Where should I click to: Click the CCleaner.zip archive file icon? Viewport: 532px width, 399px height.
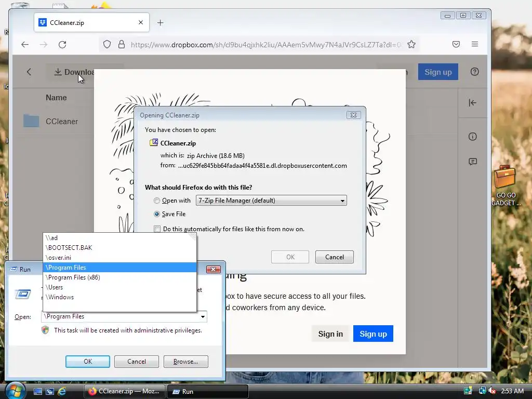point(154,142)
